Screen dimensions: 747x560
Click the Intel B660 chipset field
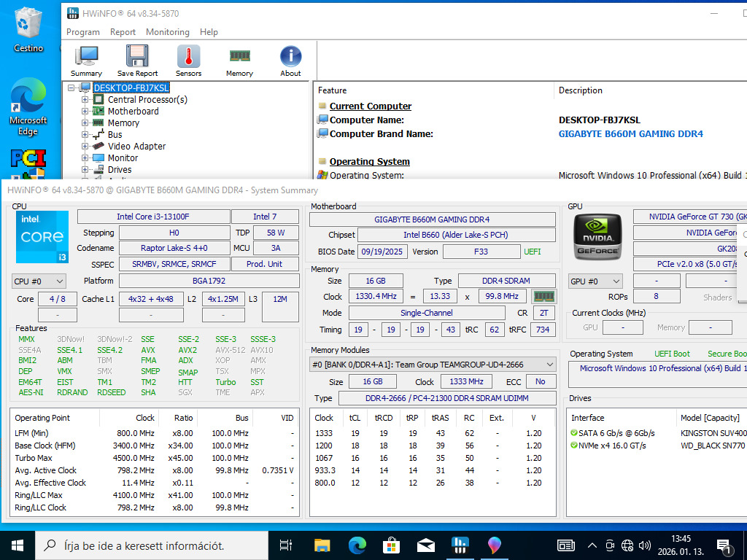(x=456, y=235)
